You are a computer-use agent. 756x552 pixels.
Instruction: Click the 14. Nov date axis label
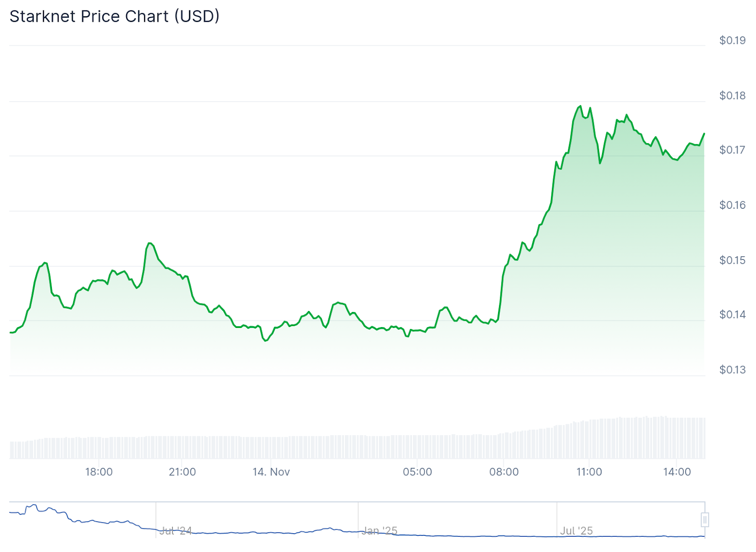(271, 472)
